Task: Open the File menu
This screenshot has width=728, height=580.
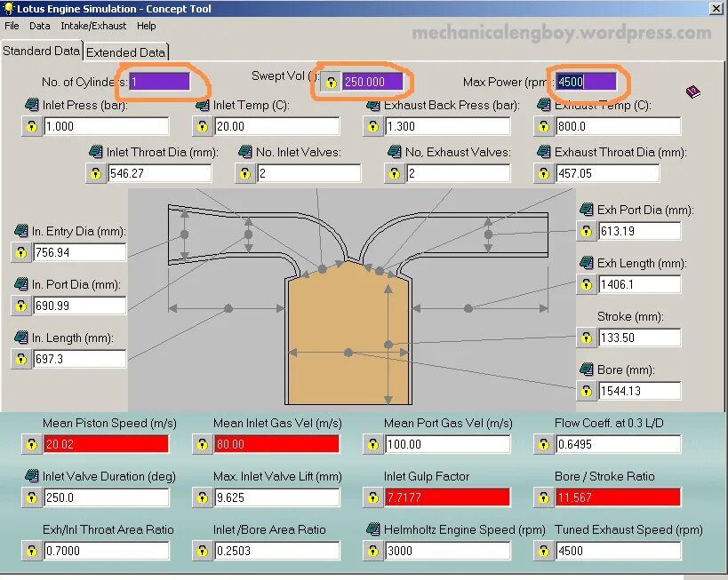Action: pos(12,26)
